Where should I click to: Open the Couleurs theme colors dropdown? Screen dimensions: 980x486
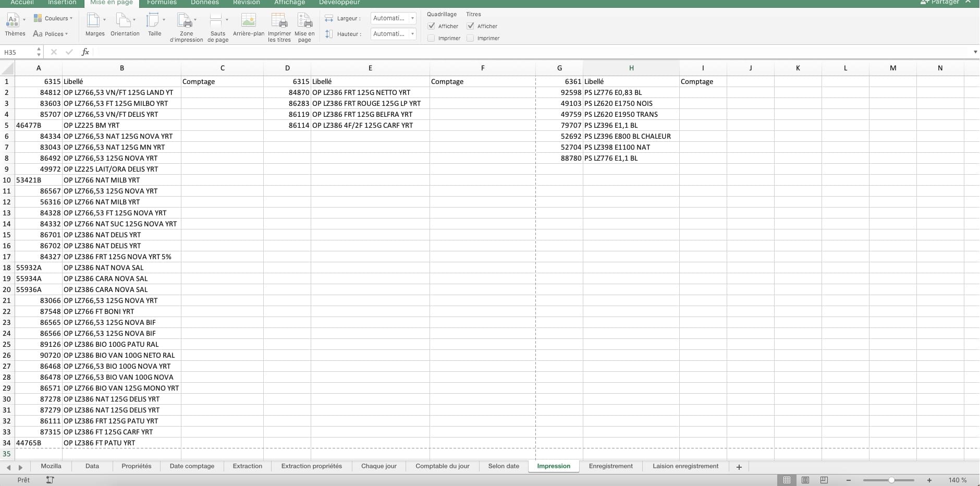click(53, 18)
